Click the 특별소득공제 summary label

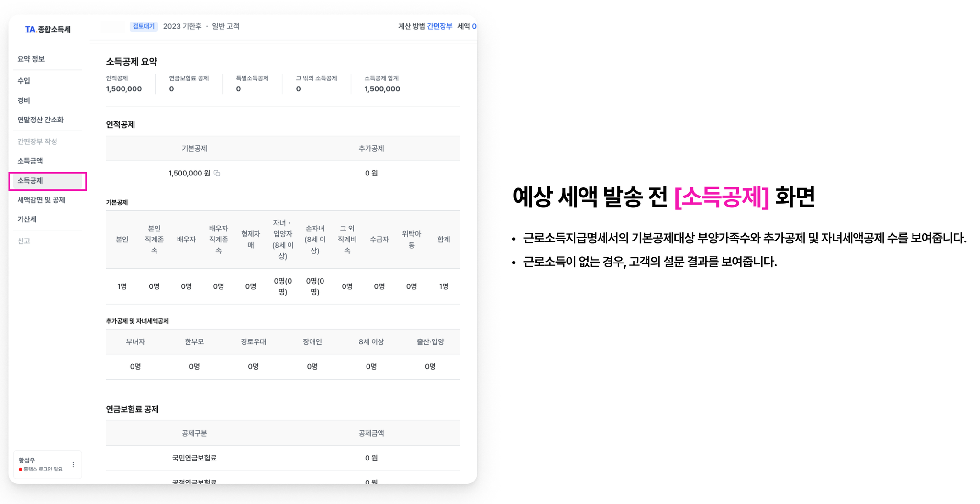(x=252, y=78)
